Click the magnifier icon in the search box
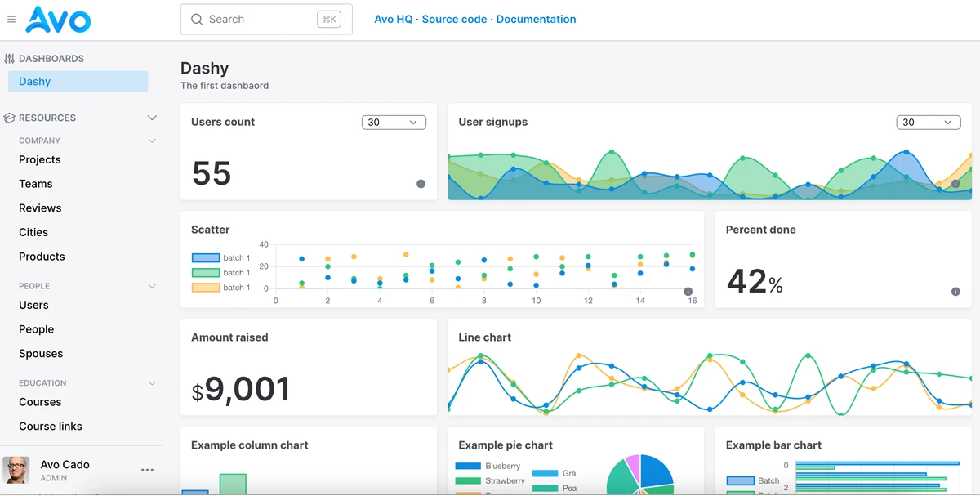The image size is (980, 496). click(197, 19)
